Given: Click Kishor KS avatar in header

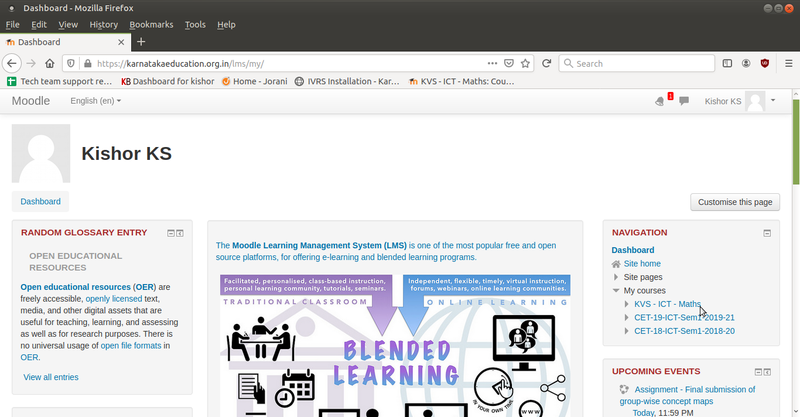Looking at the screenshot, I should (x=755, y=101).
